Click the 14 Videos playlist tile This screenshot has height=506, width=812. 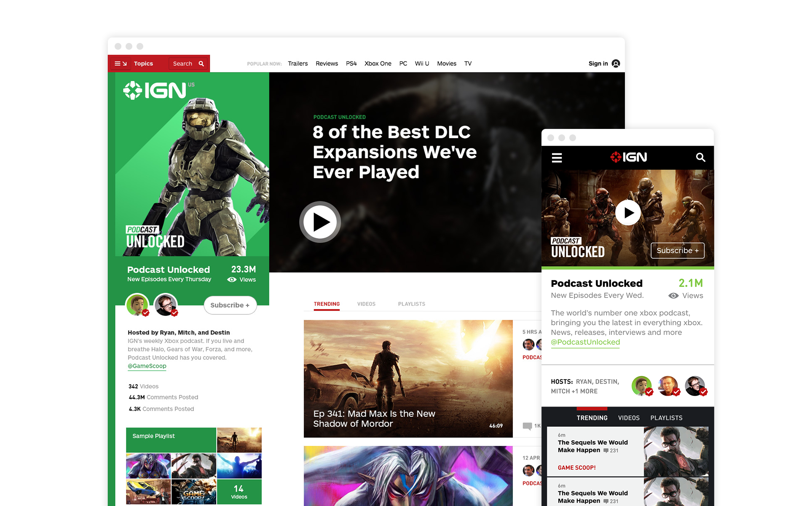[x=239, y=492]
